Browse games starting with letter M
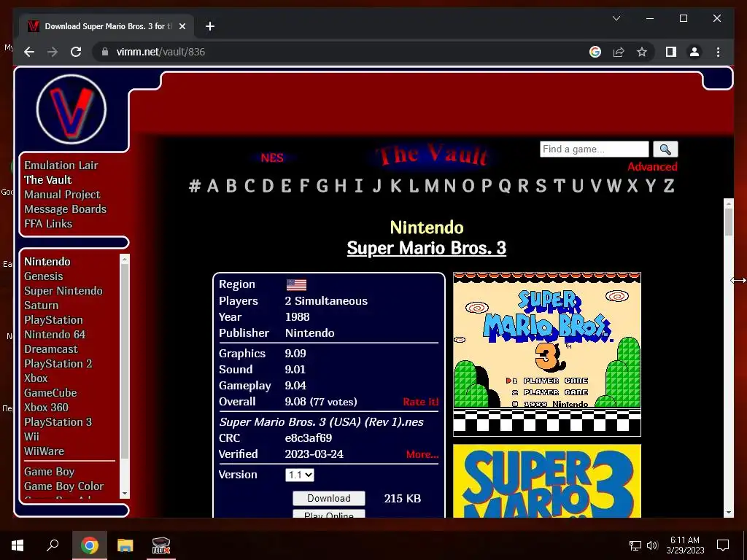The height and width of the screenshot is (560, 747). 431,186
